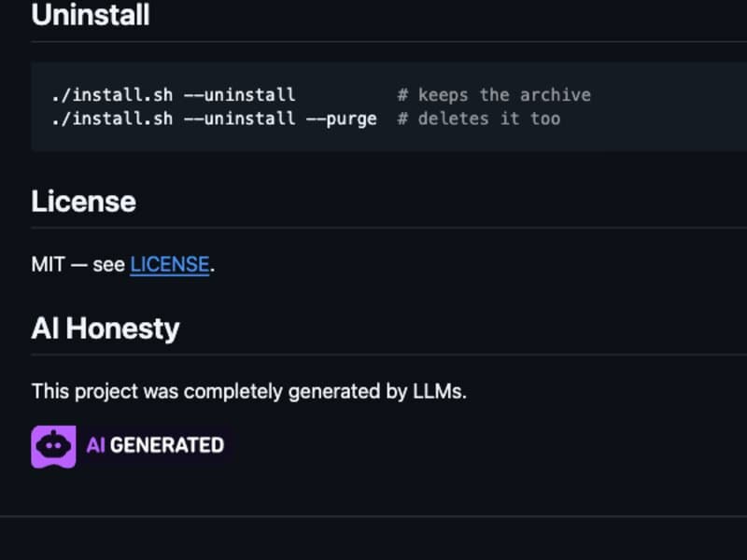
Task: Click the word 'see' before LICENSE
Action: 108,265
